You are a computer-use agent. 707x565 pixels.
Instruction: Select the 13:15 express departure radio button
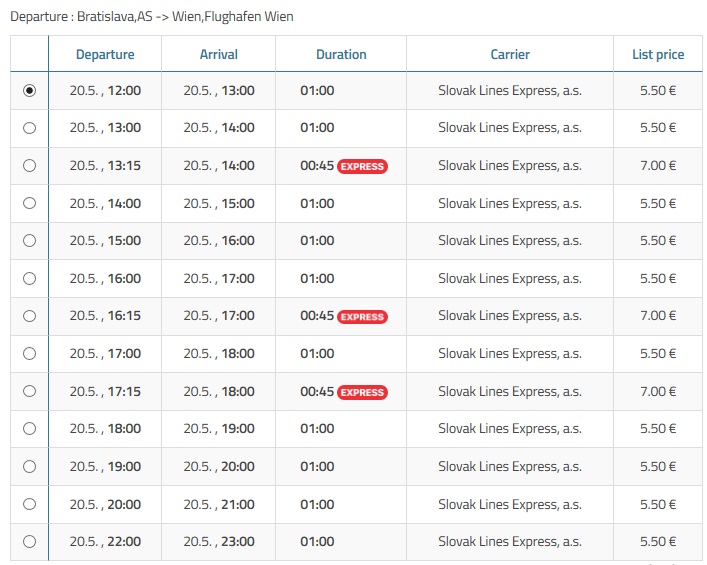coord(29,166)
